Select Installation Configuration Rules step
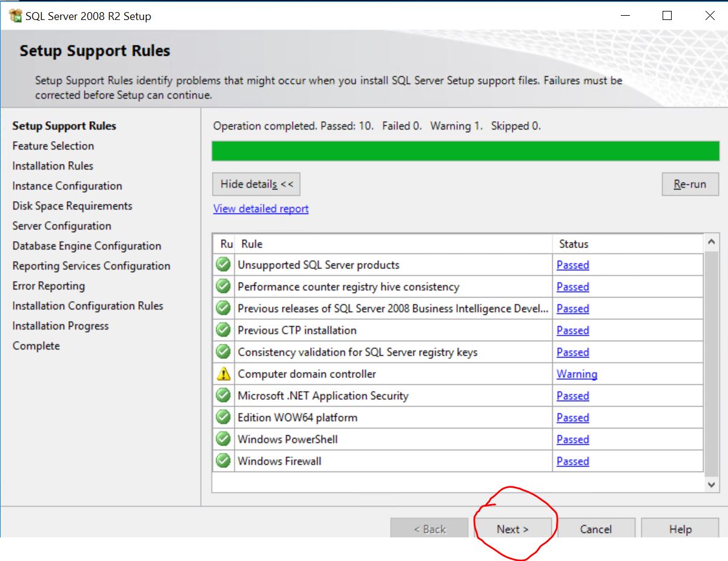Screen dimensions: 728x561 pyautogui.click(x=88, y=306)
